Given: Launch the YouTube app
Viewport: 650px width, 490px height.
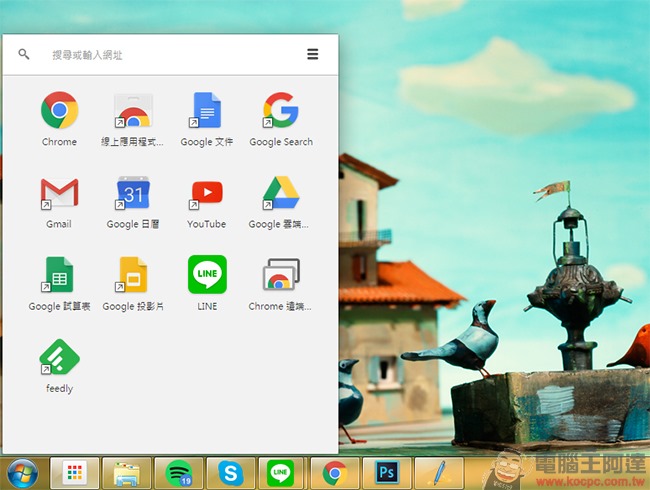Looking at the screenshot, I should 206,194.
